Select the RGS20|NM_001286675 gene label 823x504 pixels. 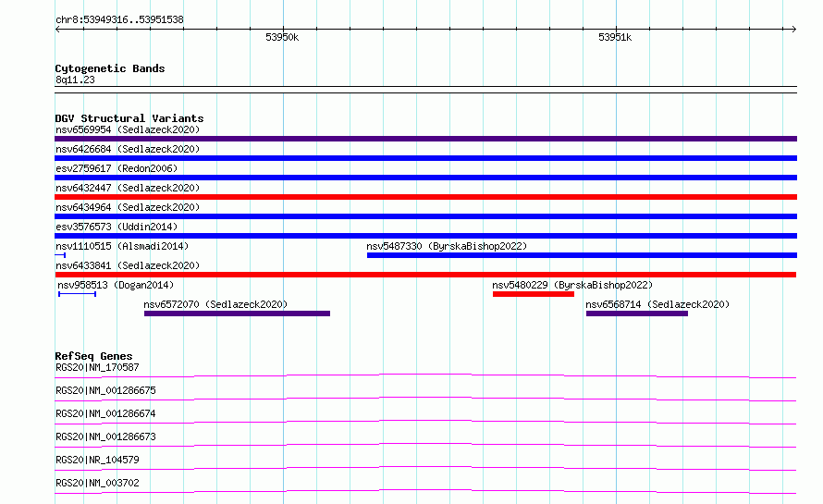[x=105, y=390]
